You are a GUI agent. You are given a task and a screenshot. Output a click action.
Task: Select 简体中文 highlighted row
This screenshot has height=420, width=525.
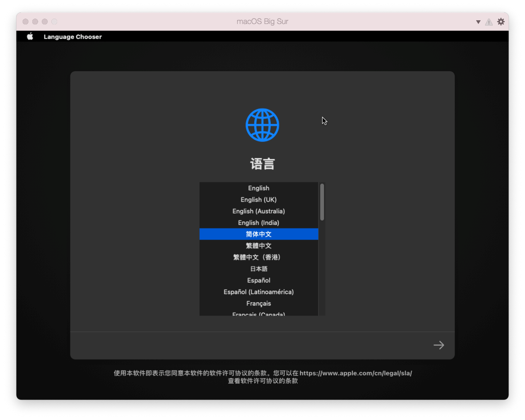tap(259, 234)
